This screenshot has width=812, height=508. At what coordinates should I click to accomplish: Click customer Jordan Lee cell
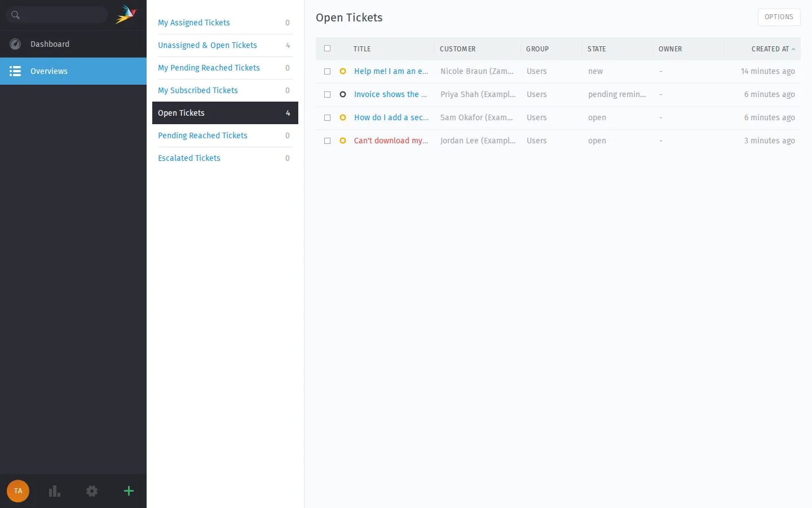[x=478, y=141]
